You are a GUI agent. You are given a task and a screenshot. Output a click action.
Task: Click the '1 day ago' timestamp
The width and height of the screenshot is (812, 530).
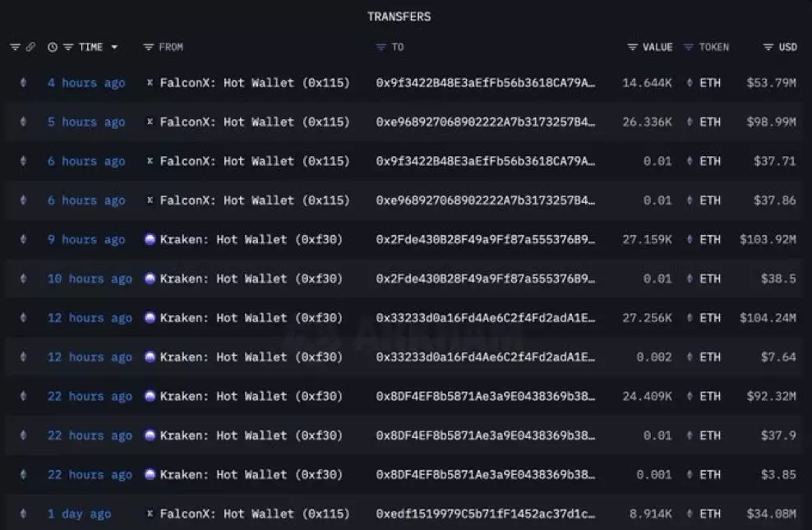[x=79, y=514]
